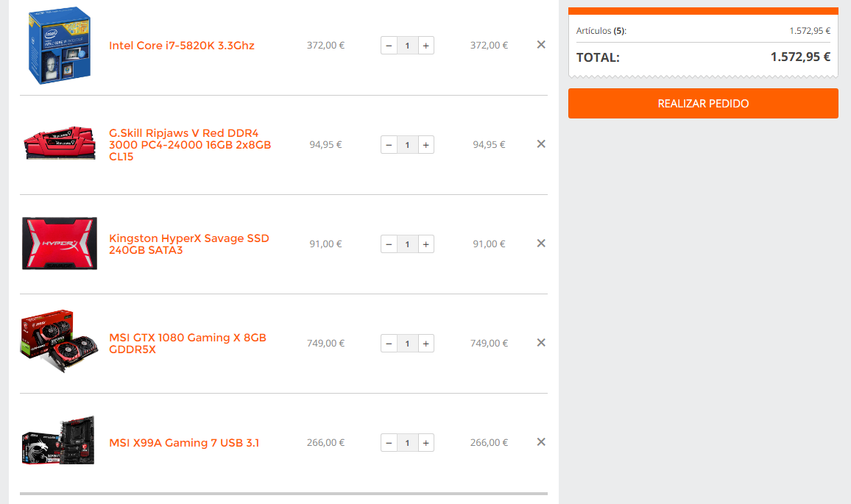Viewport: 851px width, 504px height.
Task: Click Kingston SSD unit price 91,00 €
Action: [x=325, y=244]
